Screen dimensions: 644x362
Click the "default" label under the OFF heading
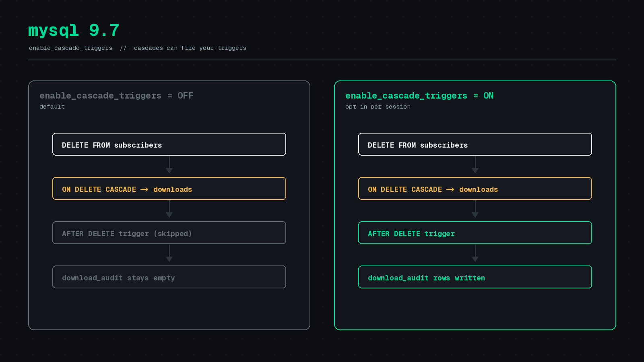52,107
